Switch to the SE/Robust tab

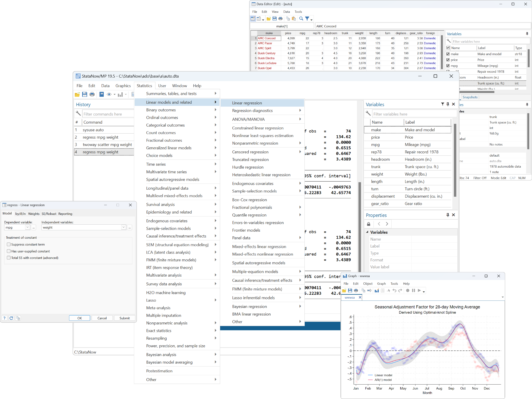tap(49, 214)
